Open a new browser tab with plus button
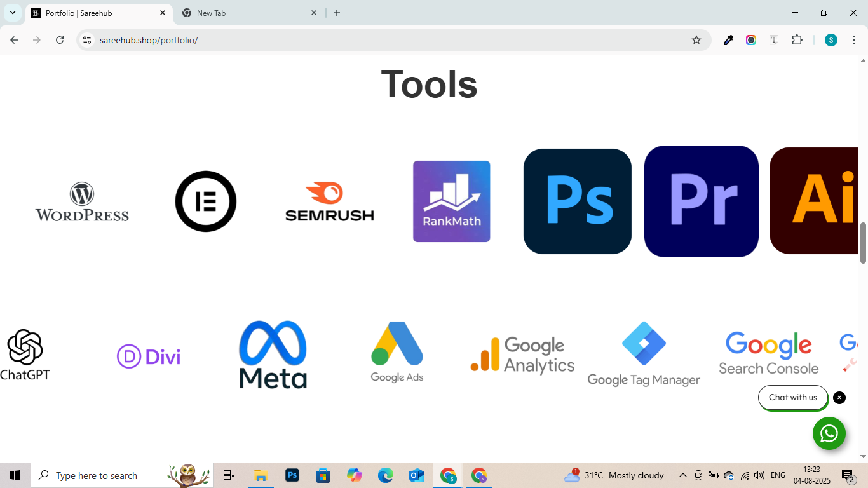868x488 pixels. coord(337,13)
